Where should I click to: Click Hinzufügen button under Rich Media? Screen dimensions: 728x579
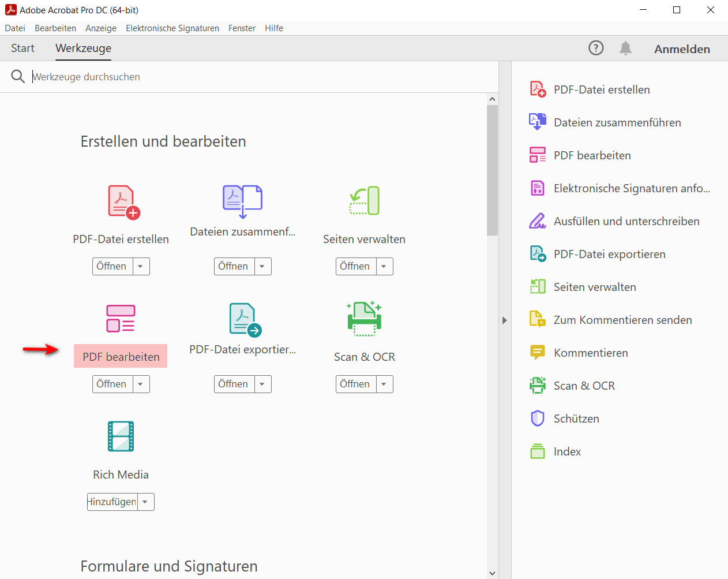[112, 502]
